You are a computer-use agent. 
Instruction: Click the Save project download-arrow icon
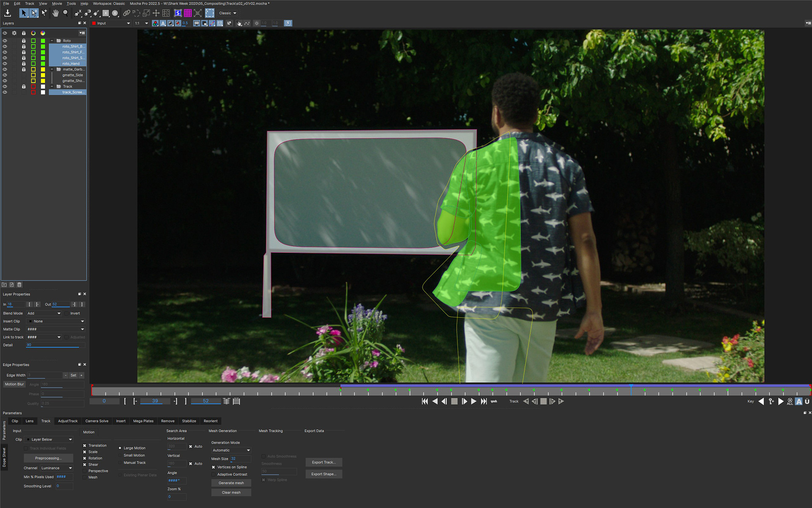point(7,13)
